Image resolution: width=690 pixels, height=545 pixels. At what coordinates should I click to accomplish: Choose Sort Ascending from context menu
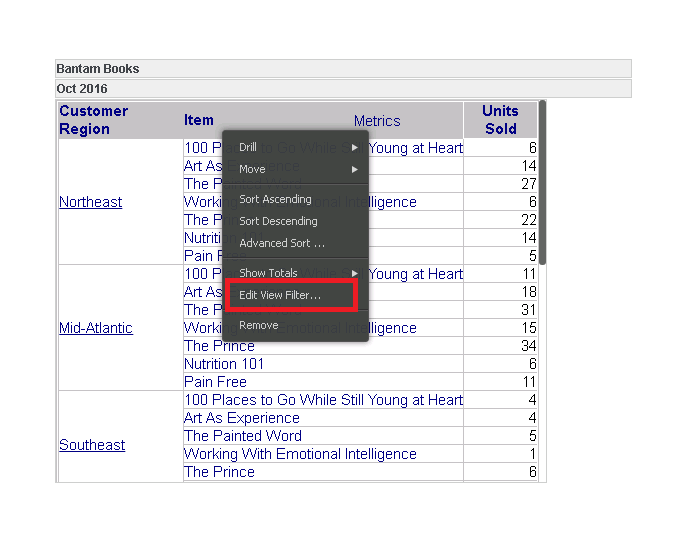[295, 199]
